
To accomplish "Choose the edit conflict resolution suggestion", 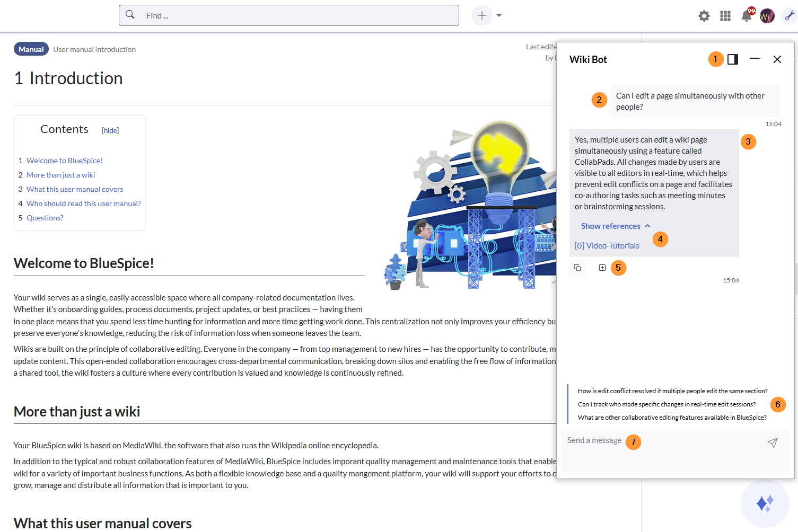I will tap(672, 391).
